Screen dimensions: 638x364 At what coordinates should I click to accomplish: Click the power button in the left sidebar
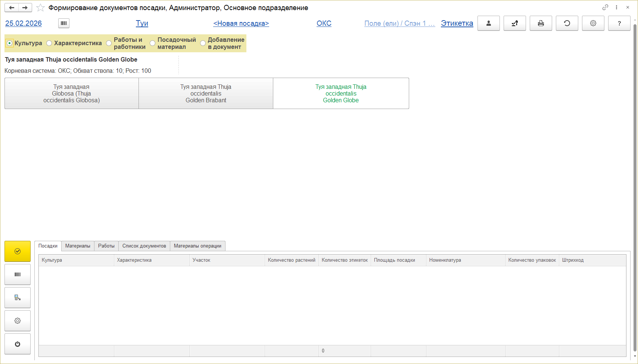tap(18, 344)
